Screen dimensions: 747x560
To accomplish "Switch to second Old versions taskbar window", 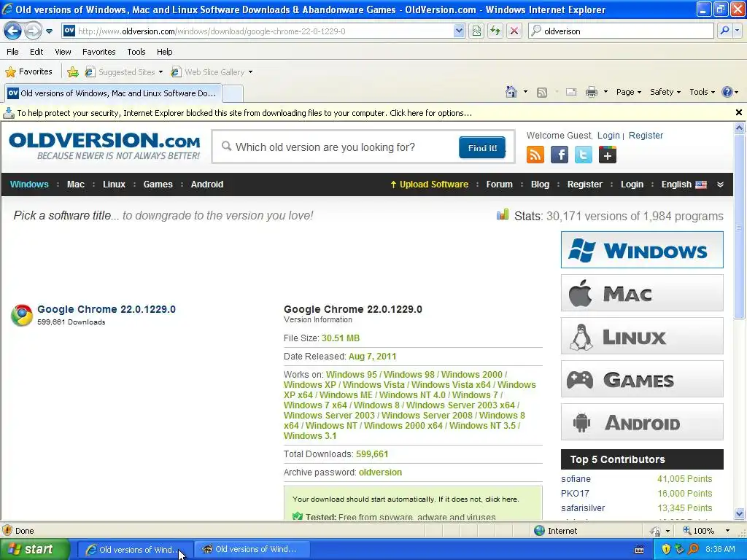I will pyautogui.click(x=252, y=550).
